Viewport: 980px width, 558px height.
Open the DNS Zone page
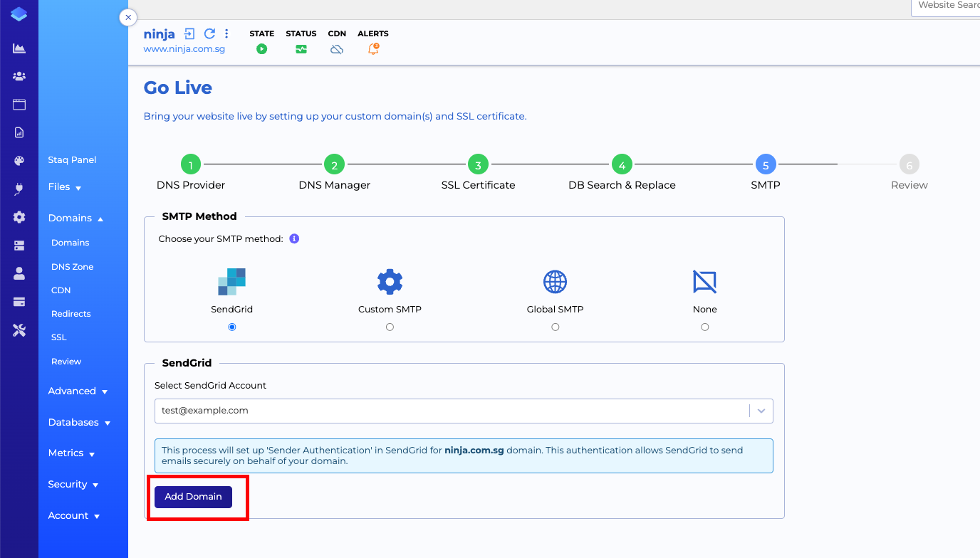click(x=71, y=266)
